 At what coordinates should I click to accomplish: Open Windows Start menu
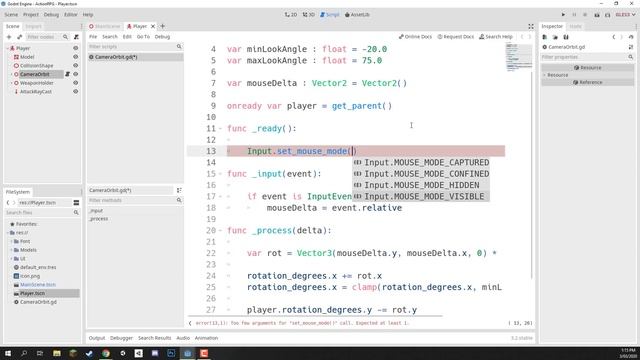(x=8, y=353)
